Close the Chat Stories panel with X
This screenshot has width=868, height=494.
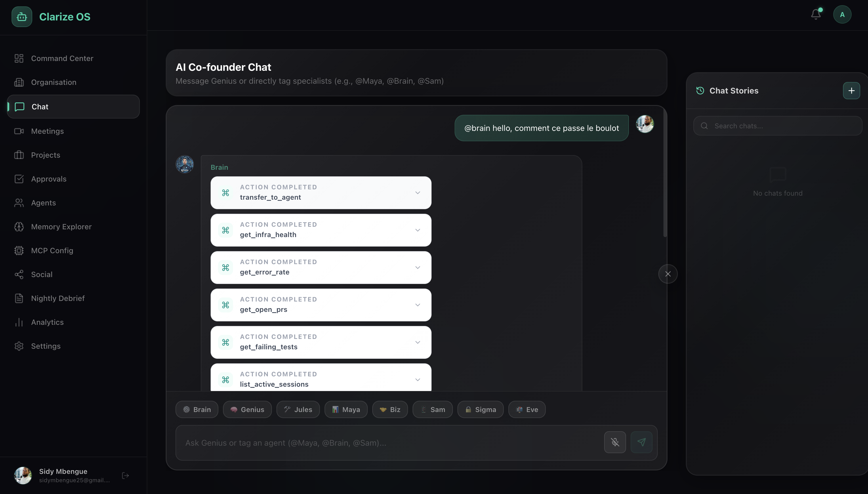pos(667,274)
